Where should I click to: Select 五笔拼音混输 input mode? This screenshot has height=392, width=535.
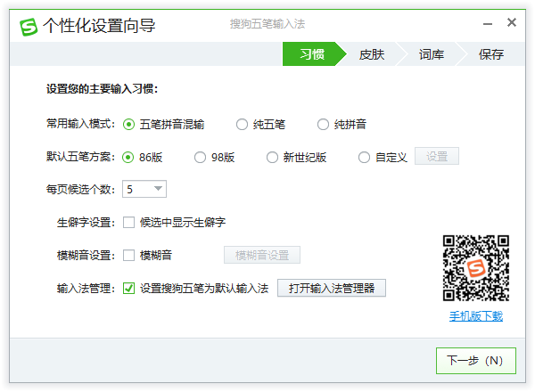128,125
